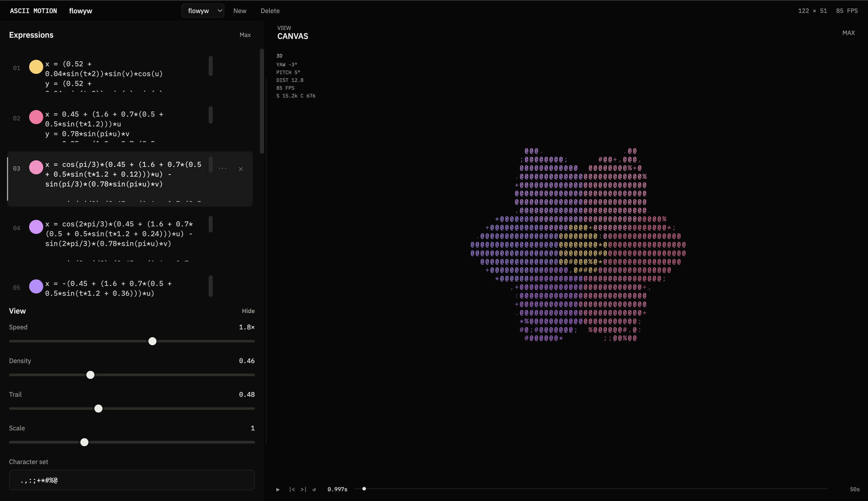The width and height of the screenshot is (868, 501).
Task: Click the flowyw project name in header
Action: [x=80, y=11]
